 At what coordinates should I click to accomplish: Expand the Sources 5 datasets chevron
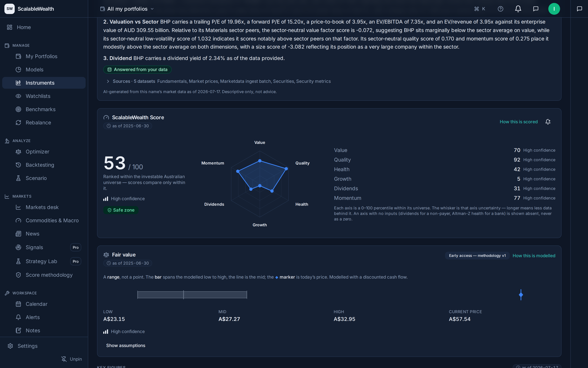pos(108,81)
